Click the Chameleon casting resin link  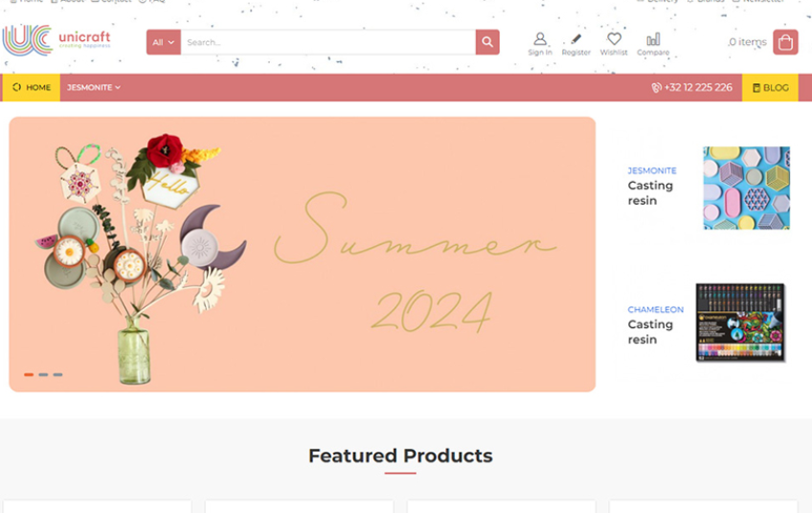click(x=650, y=331)
